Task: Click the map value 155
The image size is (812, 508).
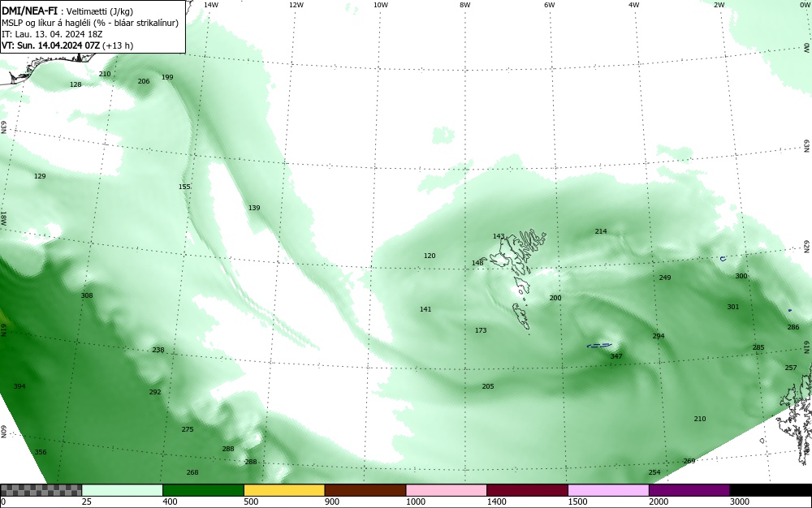Action: pos(184,187)
